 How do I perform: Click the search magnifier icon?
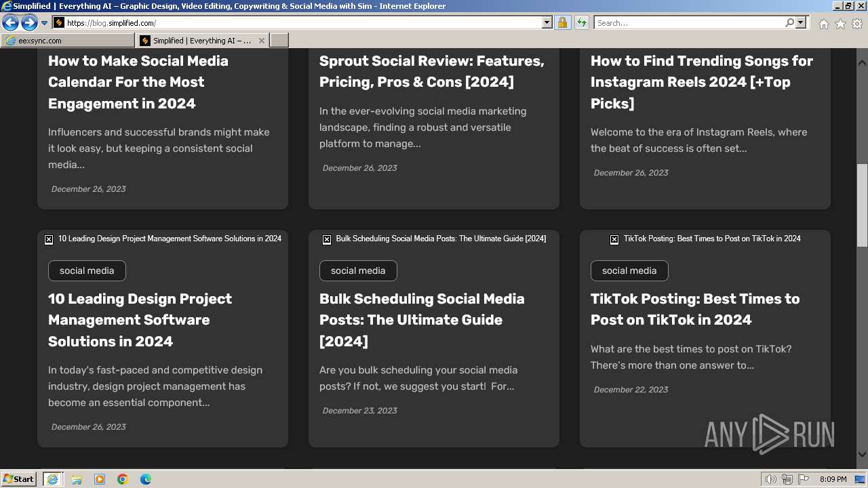tap(789, 23)
